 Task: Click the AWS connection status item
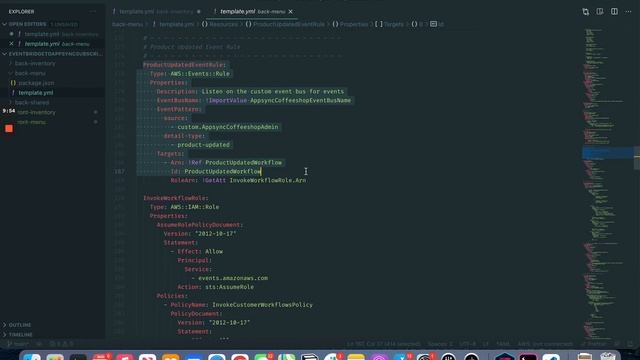pyautogui.click(x=545, y=344)
